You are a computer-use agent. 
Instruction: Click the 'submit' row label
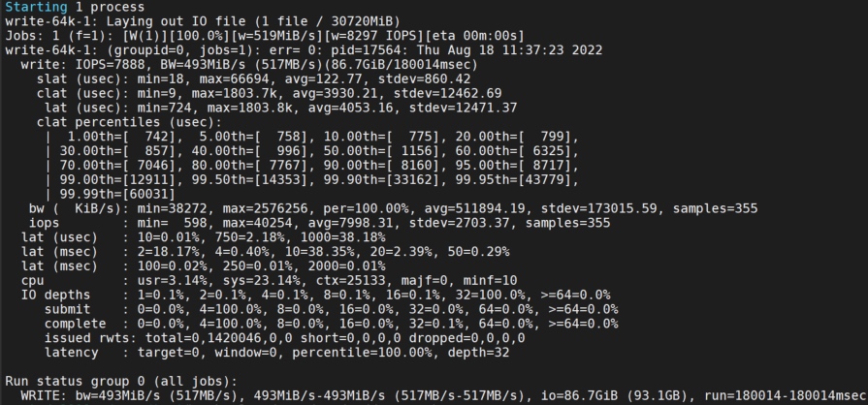(68, 309)
